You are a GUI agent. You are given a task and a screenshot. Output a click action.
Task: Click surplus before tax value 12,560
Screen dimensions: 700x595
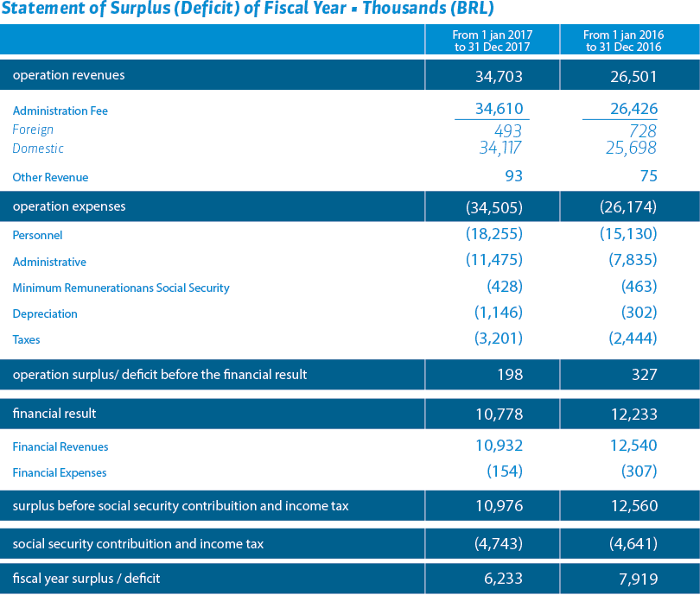(x=634, y=505)
